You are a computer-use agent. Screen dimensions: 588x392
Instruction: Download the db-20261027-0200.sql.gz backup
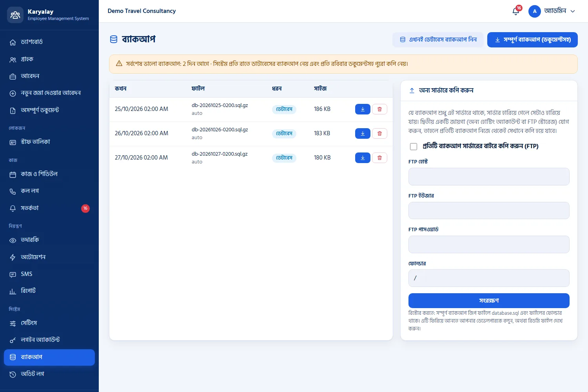click(363, 158)
